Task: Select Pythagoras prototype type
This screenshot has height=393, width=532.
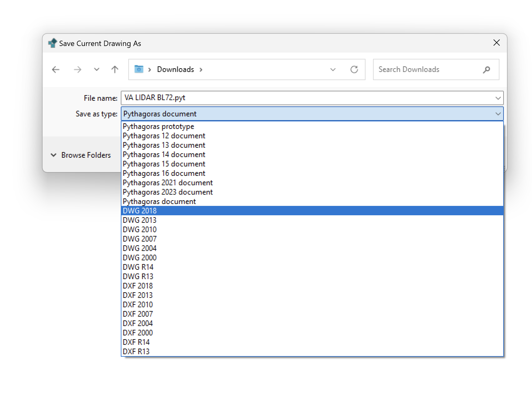Action: tap(312, 126)
